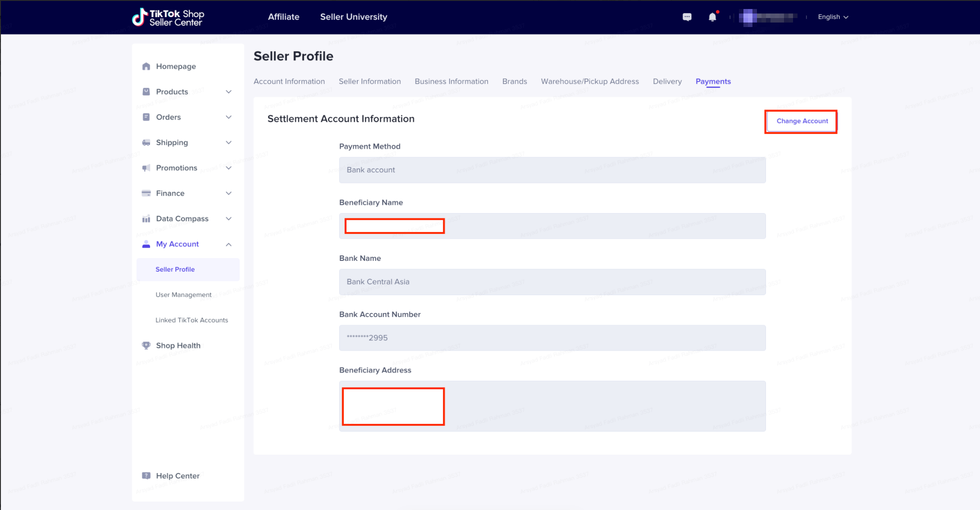
Task: Click the Shop Health trophy icon
Action: click(x=146, y=346)
